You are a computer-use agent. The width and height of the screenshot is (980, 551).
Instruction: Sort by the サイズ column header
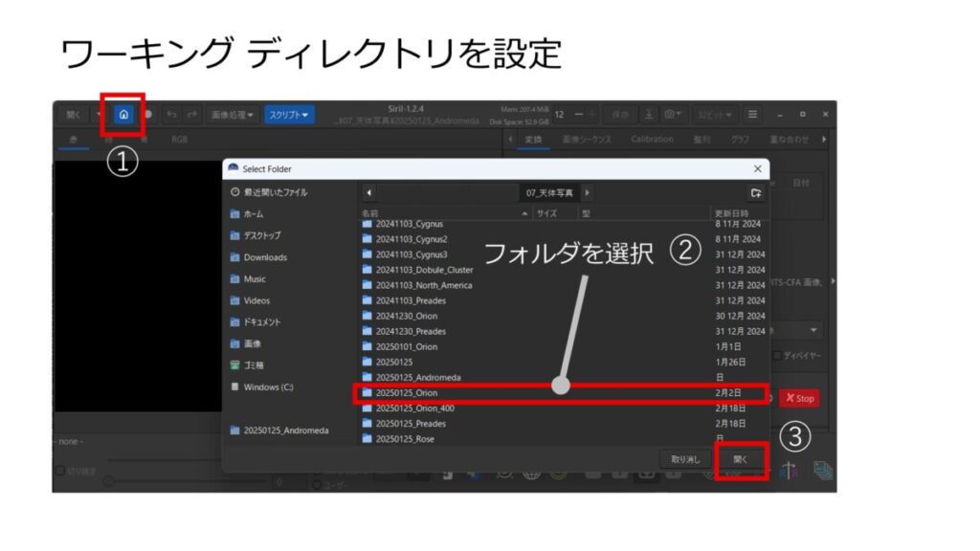pos(554,213)
